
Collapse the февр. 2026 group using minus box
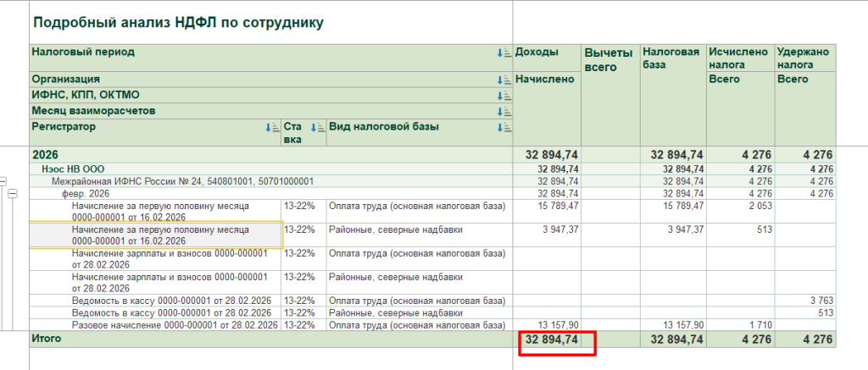(x=13, y=194)
